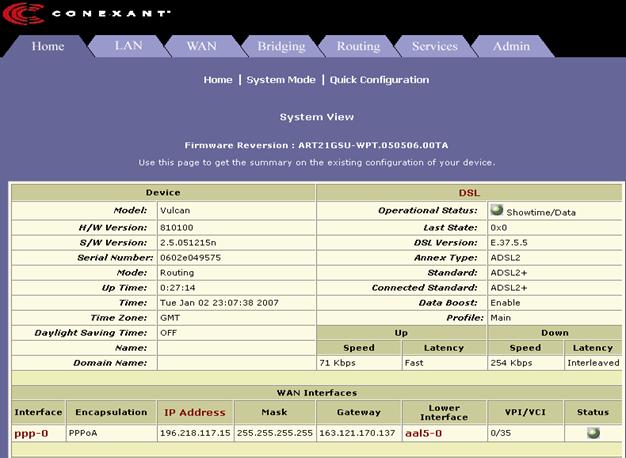Click the downstream speed 254 Kbps

pyautogui.click(x=511, y=363)
